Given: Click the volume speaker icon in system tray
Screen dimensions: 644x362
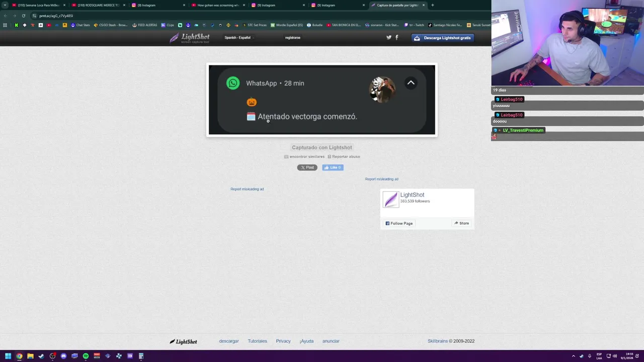Looking at the screenshot, I should coord(615,356).
